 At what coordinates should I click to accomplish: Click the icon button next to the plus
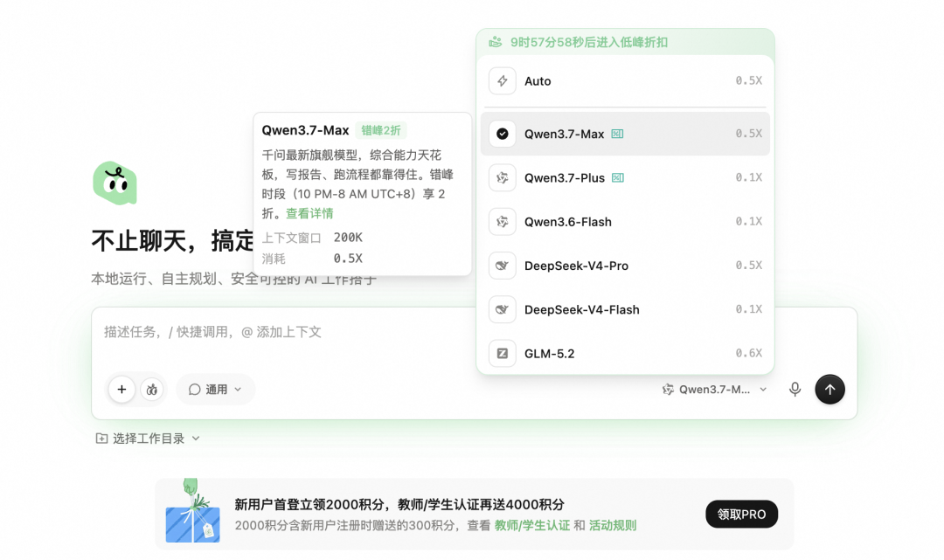[152, 389]
